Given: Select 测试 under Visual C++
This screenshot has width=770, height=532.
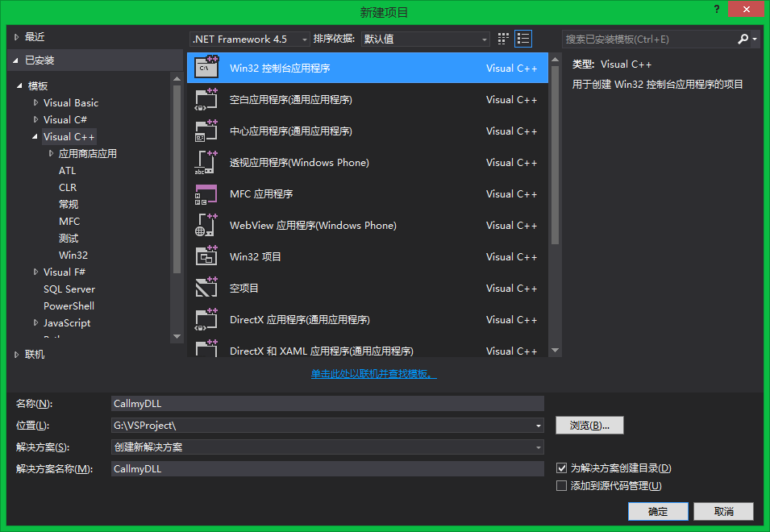Looking at the screenshot, I should click(69, 238).
